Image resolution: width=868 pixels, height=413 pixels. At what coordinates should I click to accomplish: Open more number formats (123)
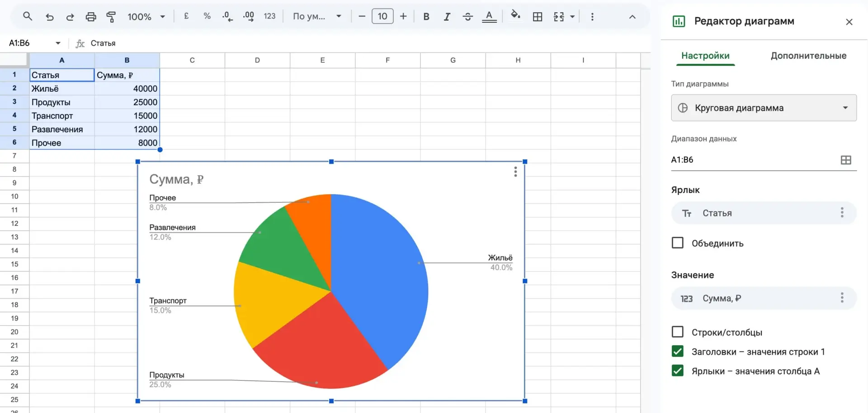pos(269,16)
